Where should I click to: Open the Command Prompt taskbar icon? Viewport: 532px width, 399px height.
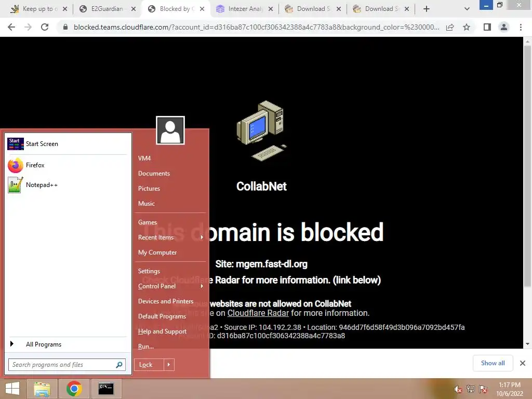(x=106, y=389)
